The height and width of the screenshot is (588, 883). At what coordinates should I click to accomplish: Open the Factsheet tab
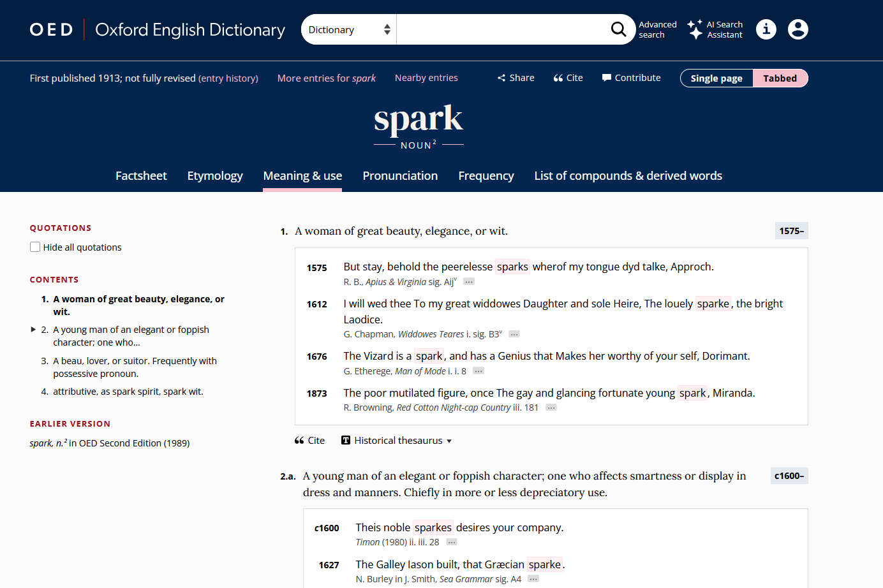141,176
